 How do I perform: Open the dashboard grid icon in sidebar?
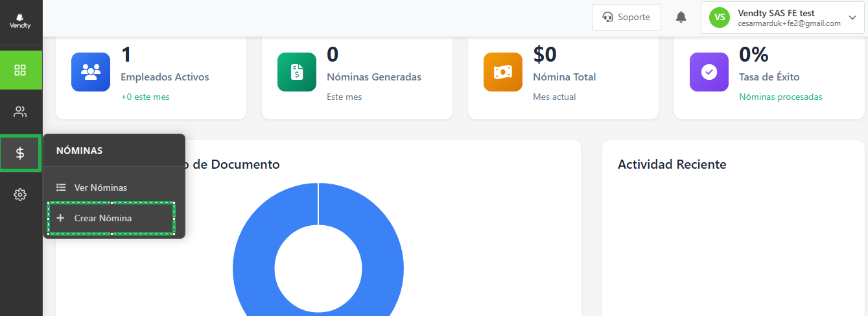pyautogui.click(x=20, y=70)
